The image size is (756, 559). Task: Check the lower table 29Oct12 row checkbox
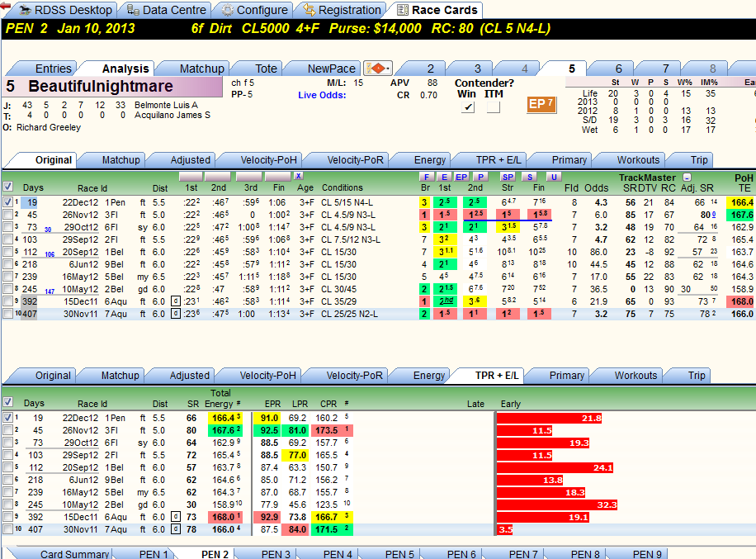pos(7,443)
